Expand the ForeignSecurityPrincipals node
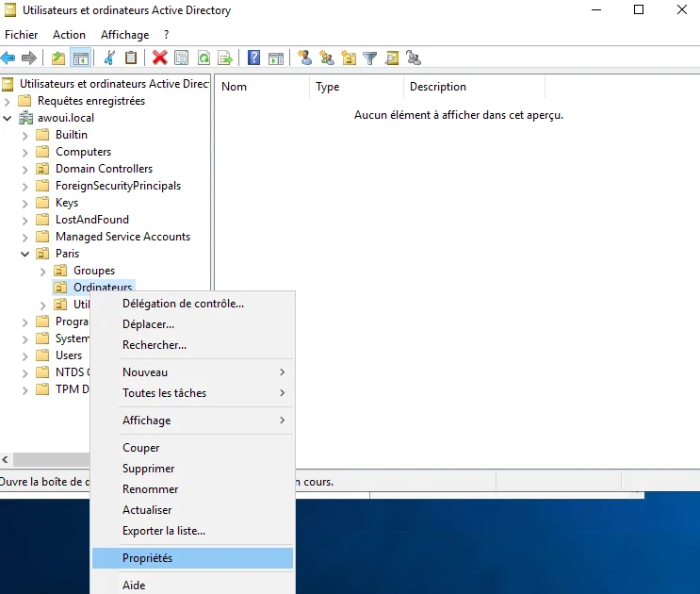This screenshot has height=594, width=700. pos(25,187)
